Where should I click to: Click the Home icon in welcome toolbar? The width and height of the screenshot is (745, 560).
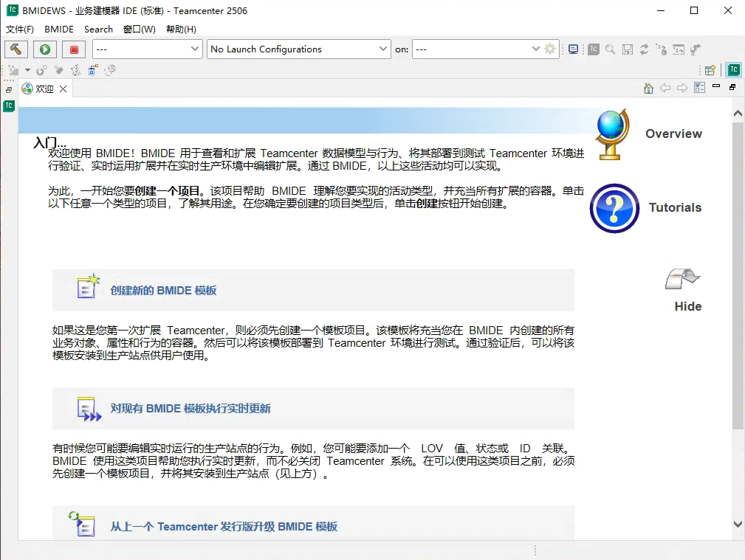click(x=648, y=89)
